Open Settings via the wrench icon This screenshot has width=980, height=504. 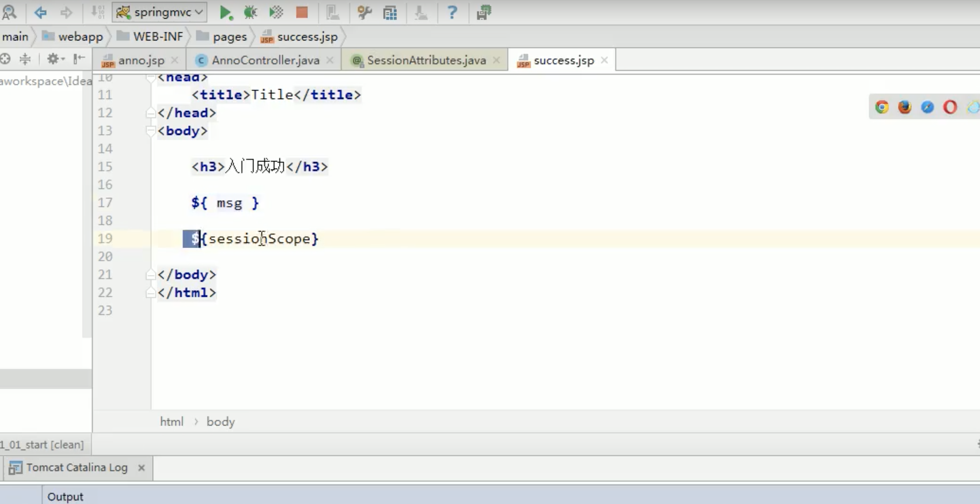click(x=364, y=12)
